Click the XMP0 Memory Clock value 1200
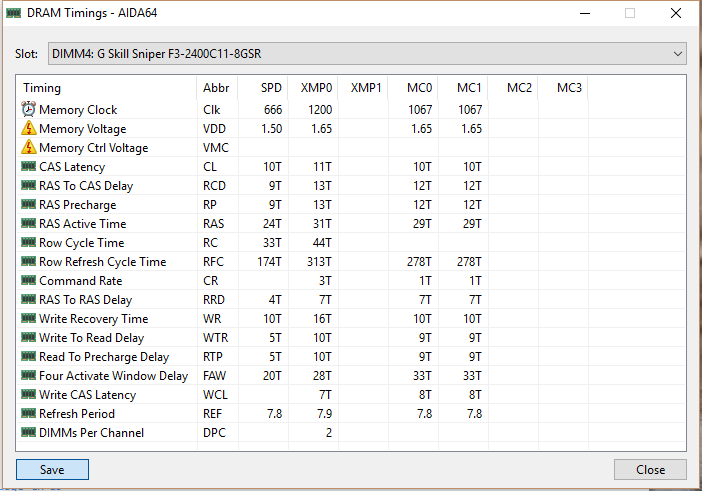Viewport: 702px width, 491px height. 320,110
